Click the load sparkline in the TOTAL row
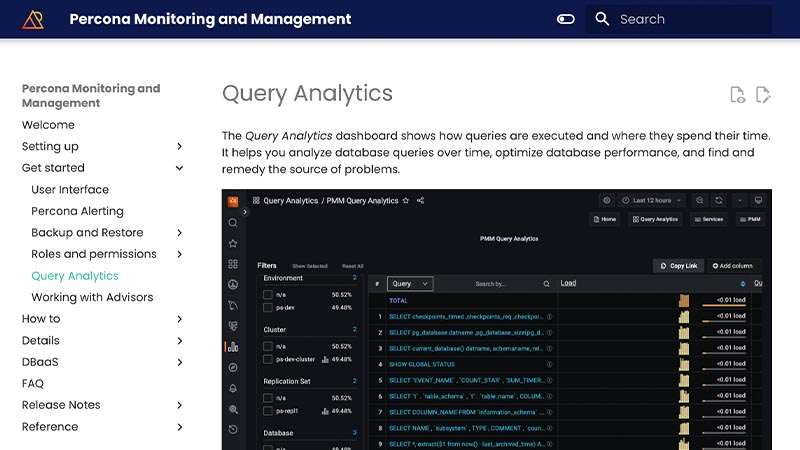This screenshot has height=450, width=800. point(684,300)
